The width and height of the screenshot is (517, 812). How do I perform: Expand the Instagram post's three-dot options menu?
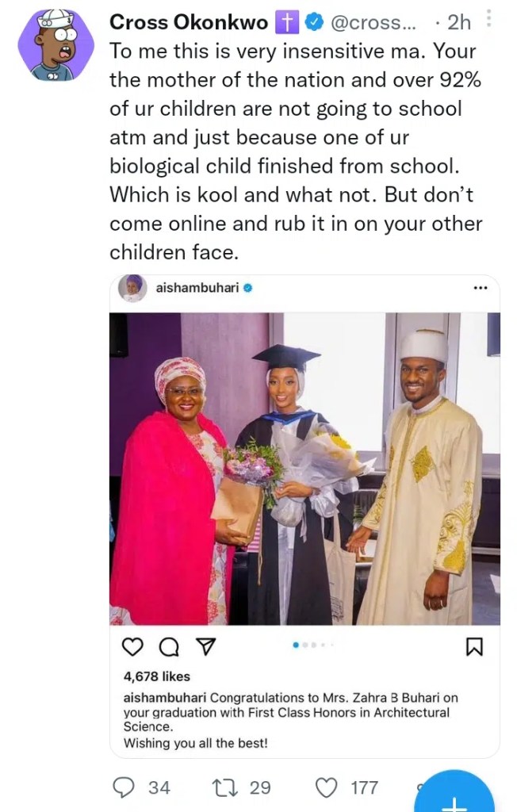pyautogui.click(x=480, y=288)
